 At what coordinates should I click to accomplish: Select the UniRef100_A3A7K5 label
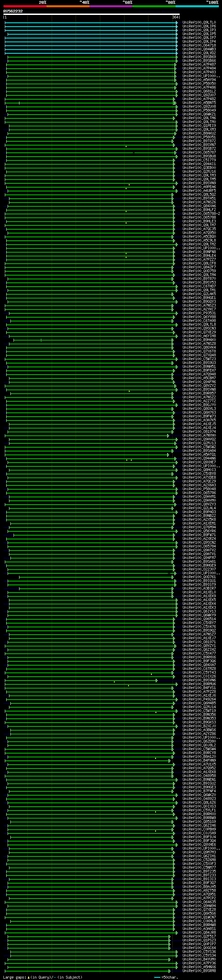(x=199, y=420)
